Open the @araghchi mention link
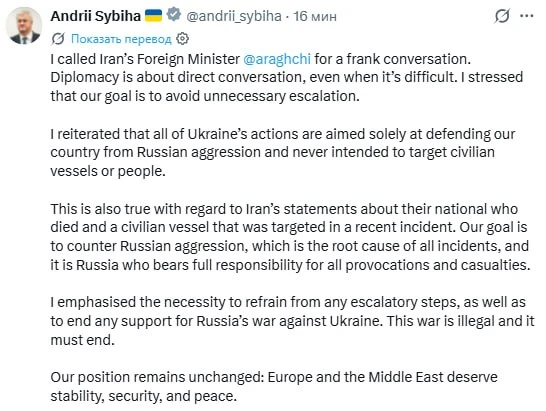546x411 pixels. click(x=277, y=59)
